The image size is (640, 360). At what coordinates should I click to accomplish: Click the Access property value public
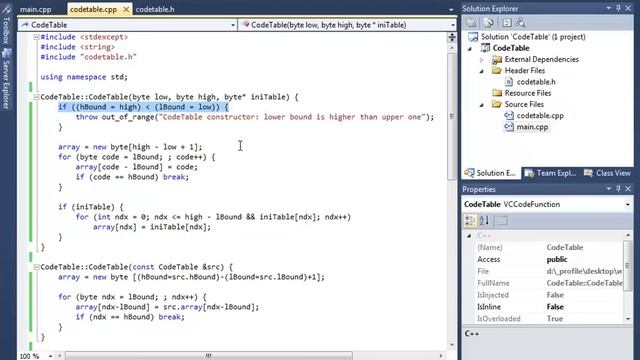click(557, 259)
